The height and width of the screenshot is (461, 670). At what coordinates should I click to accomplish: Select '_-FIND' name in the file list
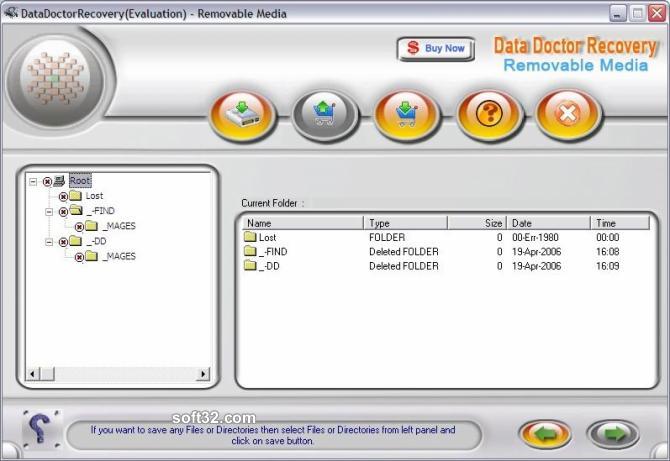coord(273,252)
